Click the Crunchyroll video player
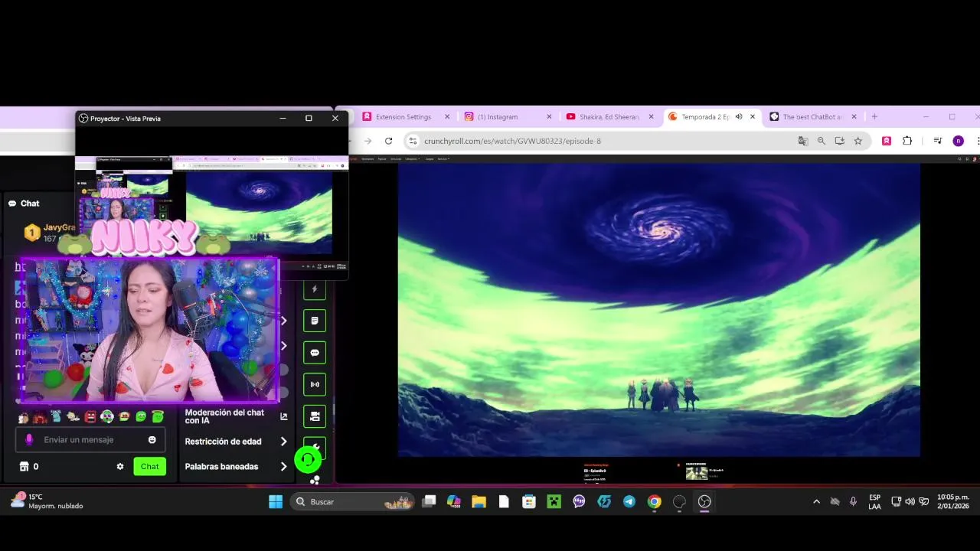 click(x=658, y=310)
